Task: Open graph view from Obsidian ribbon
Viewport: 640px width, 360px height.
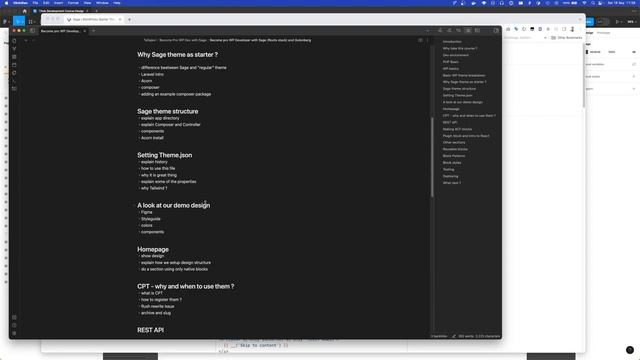Action: pos(14,49)
